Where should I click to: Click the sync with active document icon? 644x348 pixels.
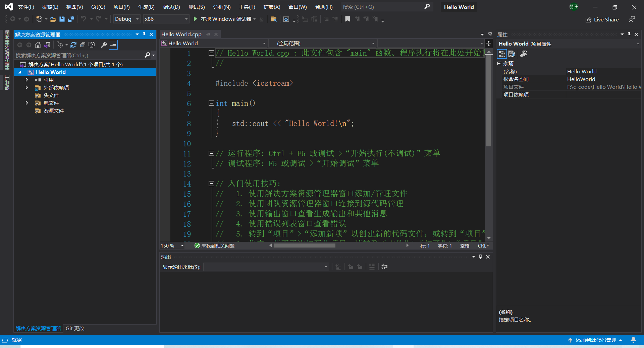(x=73, y=45)
